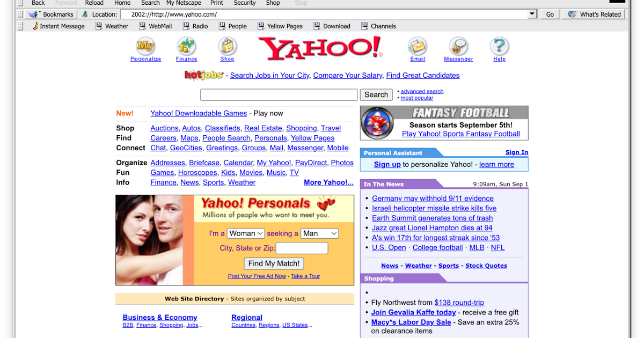Click the Briefcase link
Image resolution: width=644 pixels, height=338 pixels.
[x=204, y=163]
